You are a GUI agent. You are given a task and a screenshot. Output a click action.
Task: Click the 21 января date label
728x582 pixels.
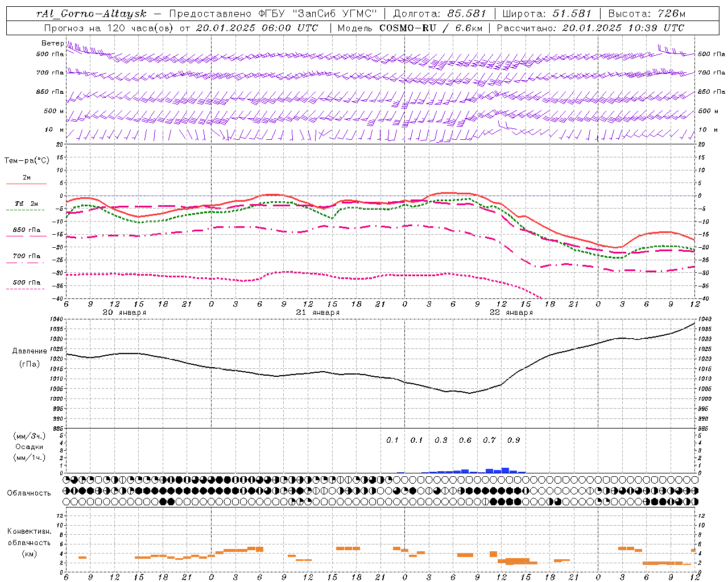pos(317,313)
